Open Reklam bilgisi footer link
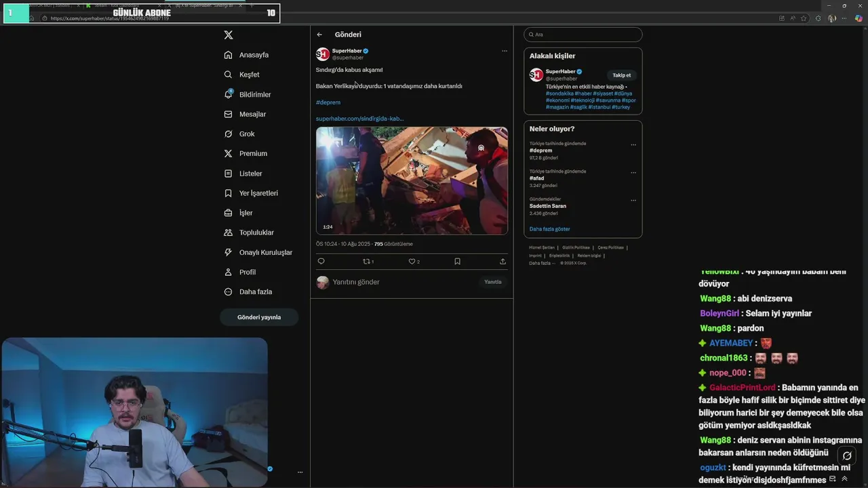Image resolution: width=868 pixels, height=488 pixels. (589, 256)
